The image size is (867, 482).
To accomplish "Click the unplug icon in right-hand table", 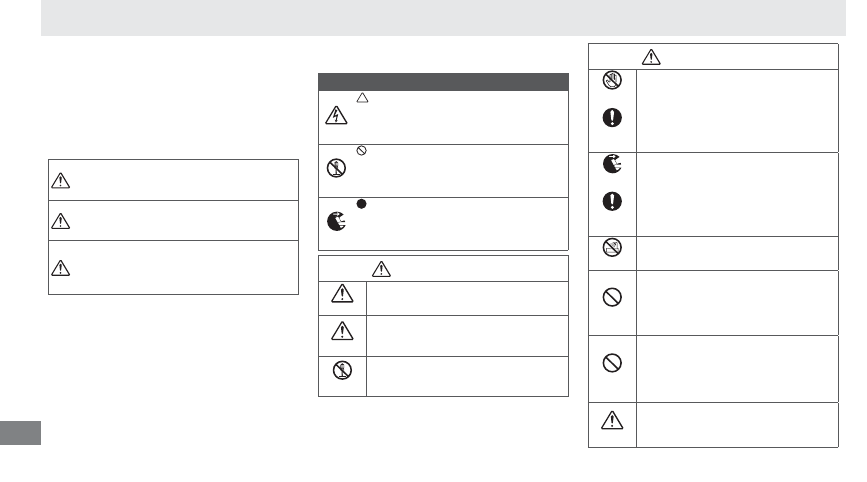I will [612, 164].
